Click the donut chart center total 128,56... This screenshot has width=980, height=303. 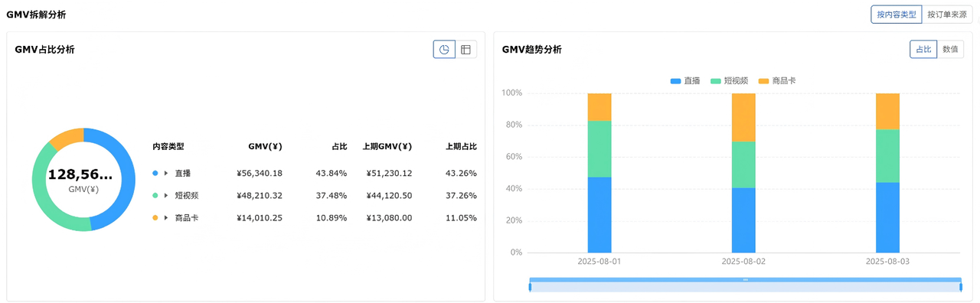pyautogui.click(x=80, y=174)
